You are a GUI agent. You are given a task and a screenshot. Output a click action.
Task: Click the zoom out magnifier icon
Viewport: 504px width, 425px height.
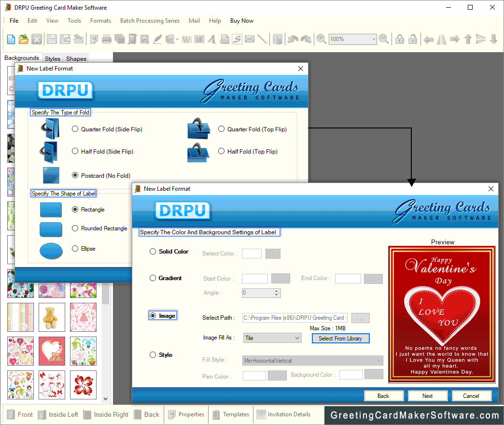tap(384, 39)
